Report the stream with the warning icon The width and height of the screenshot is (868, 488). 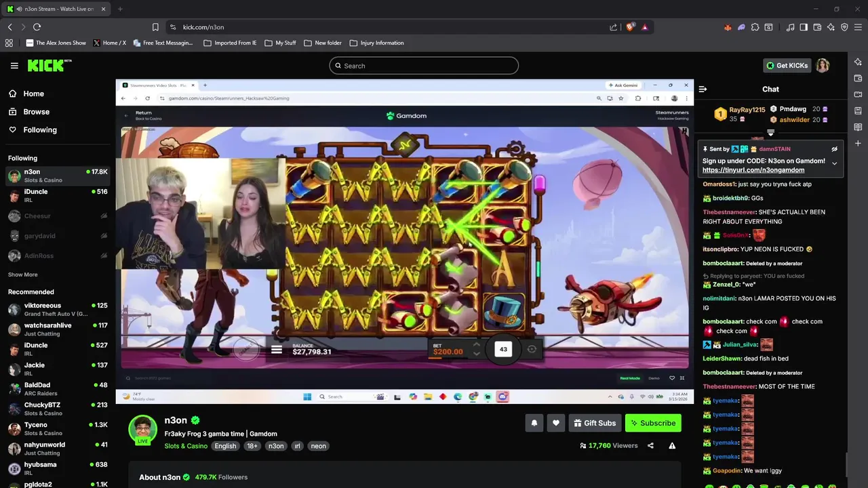[672, 446]
